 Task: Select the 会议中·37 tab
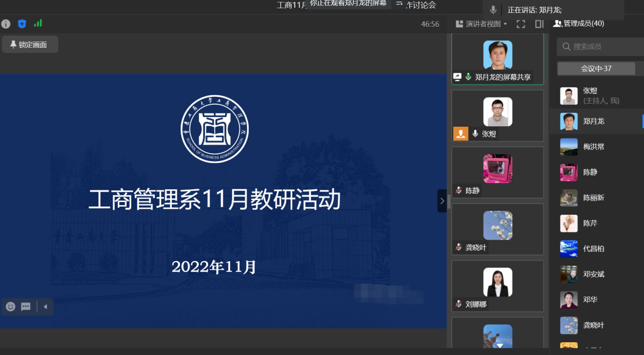click(596, 68)
